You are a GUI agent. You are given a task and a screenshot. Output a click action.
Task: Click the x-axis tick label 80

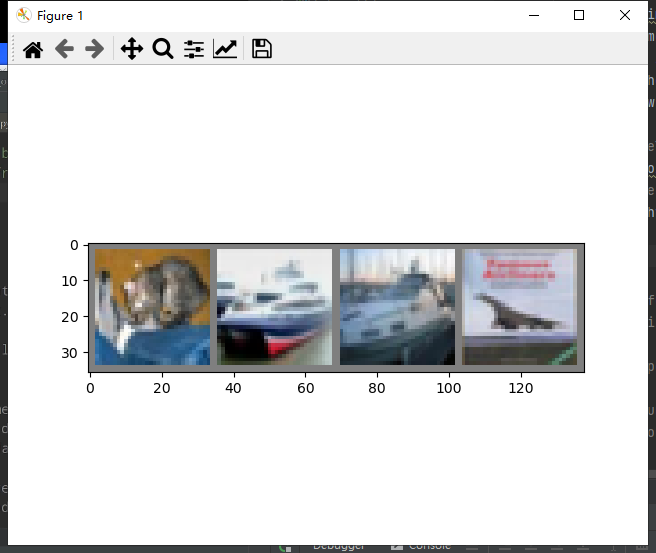coord(377,389)
